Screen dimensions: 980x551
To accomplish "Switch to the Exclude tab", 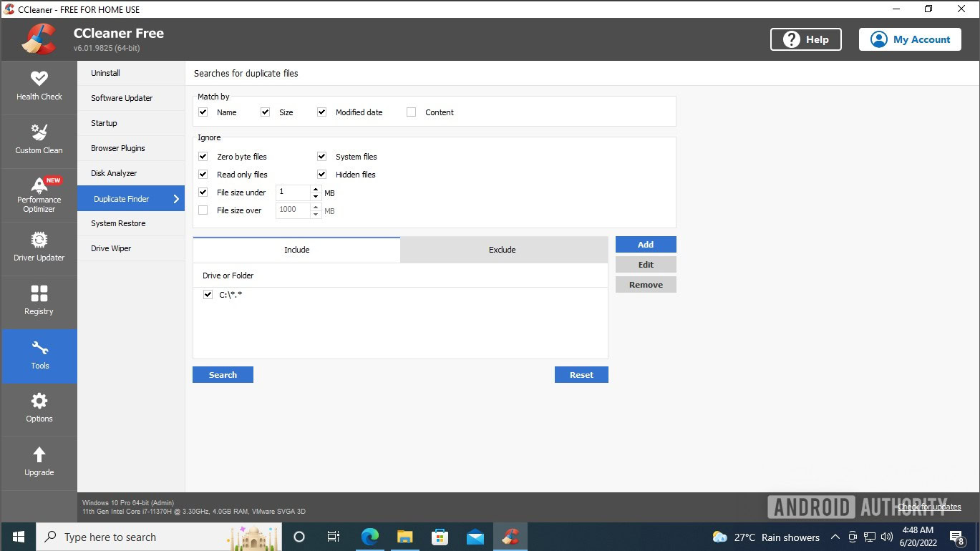I will [503, 250].
